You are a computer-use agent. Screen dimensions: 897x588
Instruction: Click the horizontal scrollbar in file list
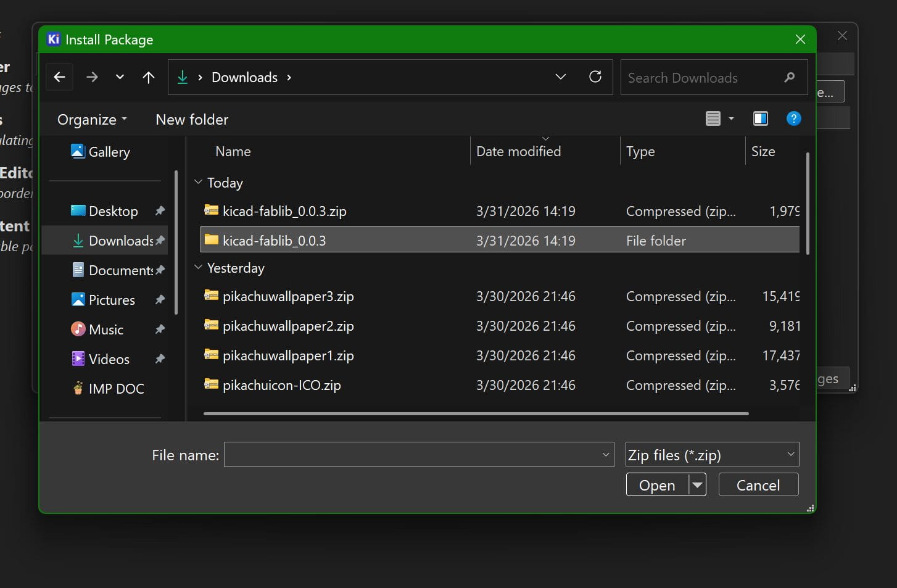(476, 413)
